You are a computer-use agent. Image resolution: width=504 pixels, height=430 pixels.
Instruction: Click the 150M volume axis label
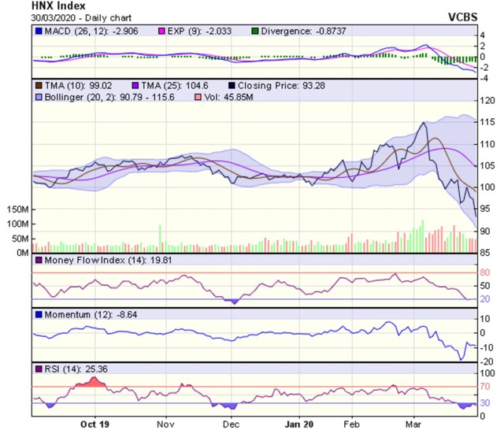17,210
